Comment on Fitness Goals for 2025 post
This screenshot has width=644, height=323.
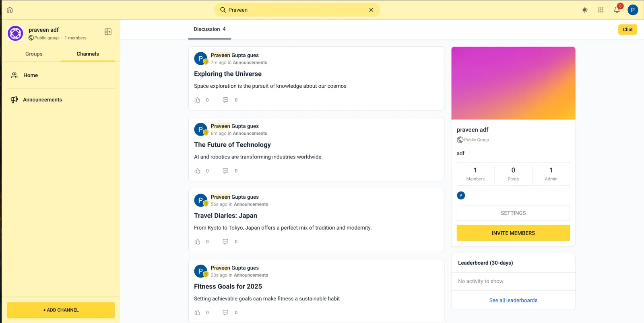point(225,313)
